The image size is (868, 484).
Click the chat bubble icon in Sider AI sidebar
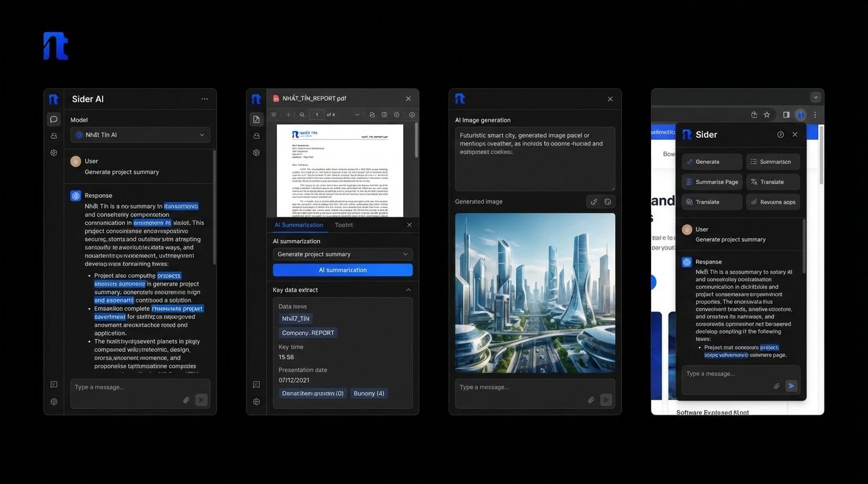54,118
